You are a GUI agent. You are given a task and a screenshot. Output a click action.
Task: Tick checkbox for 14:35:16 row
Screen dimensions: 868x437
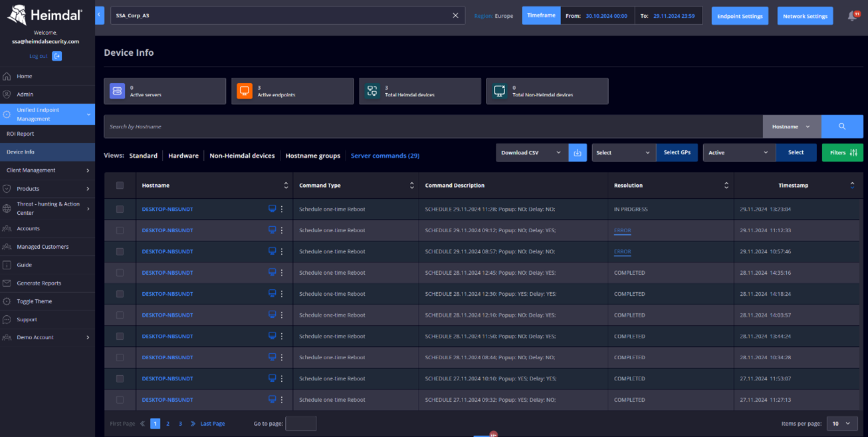pos(120,273)
